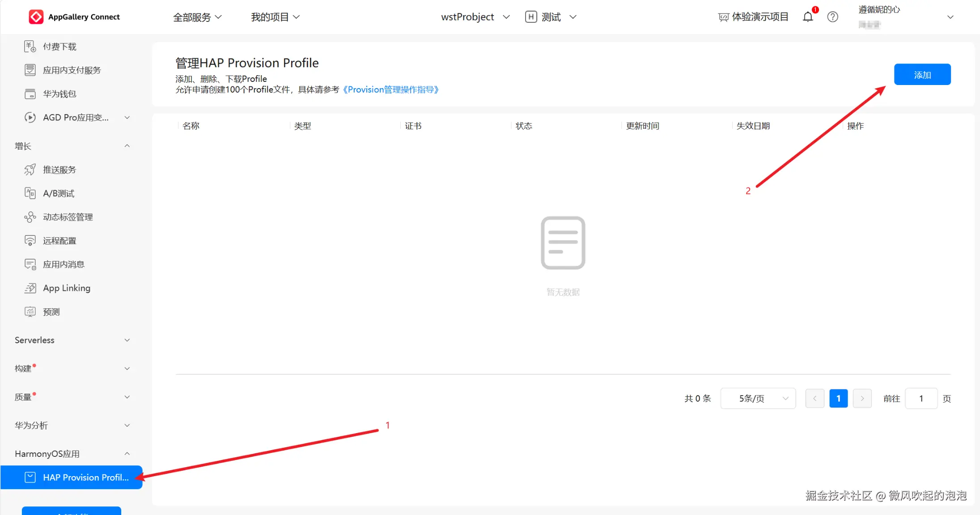
Task: Click the notification bell icon
Action: (808, 17)
